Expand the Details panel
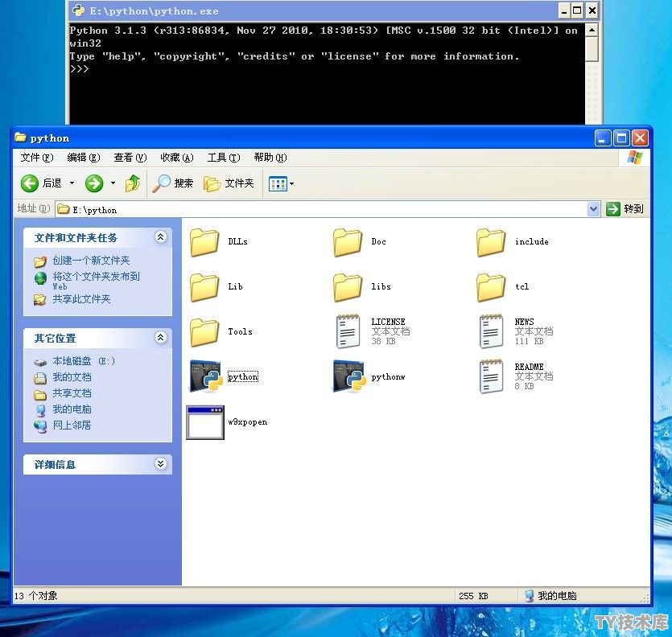Viewport: 672px width, 637px height. (x=160, y=464)
